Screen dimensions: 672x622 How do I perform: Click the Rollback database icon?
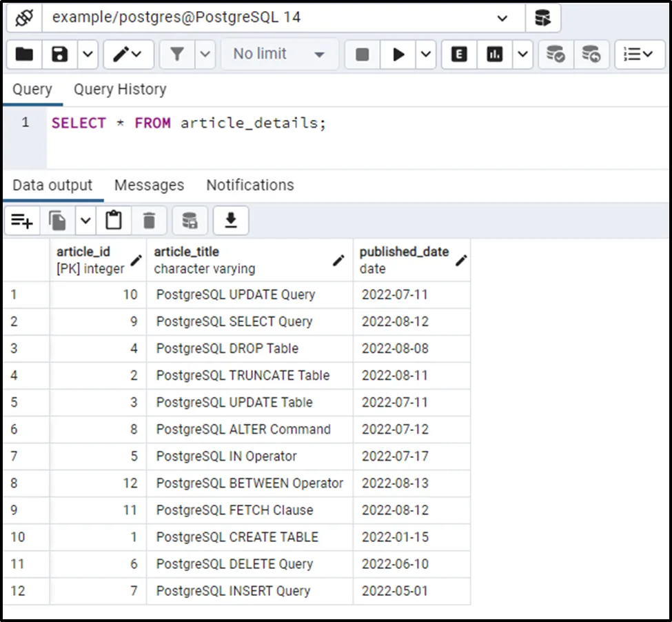coord(591,54)
